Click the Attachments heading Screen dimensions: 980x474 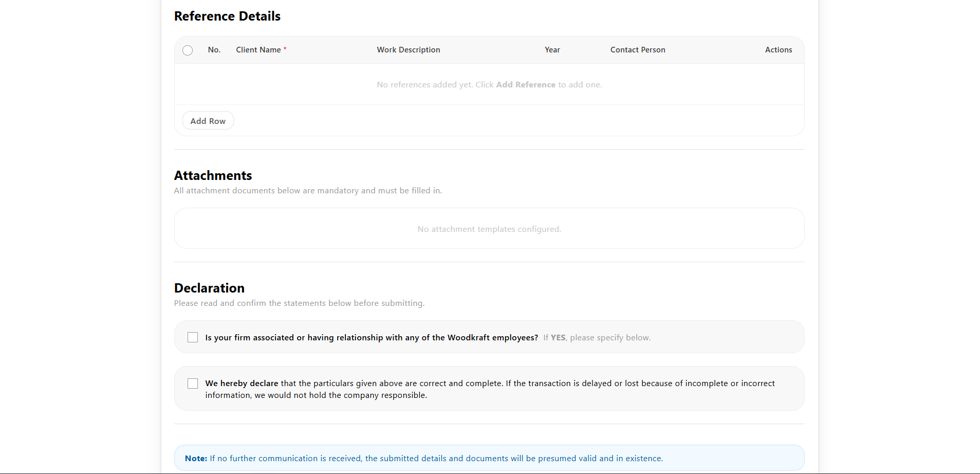[213, 175]
